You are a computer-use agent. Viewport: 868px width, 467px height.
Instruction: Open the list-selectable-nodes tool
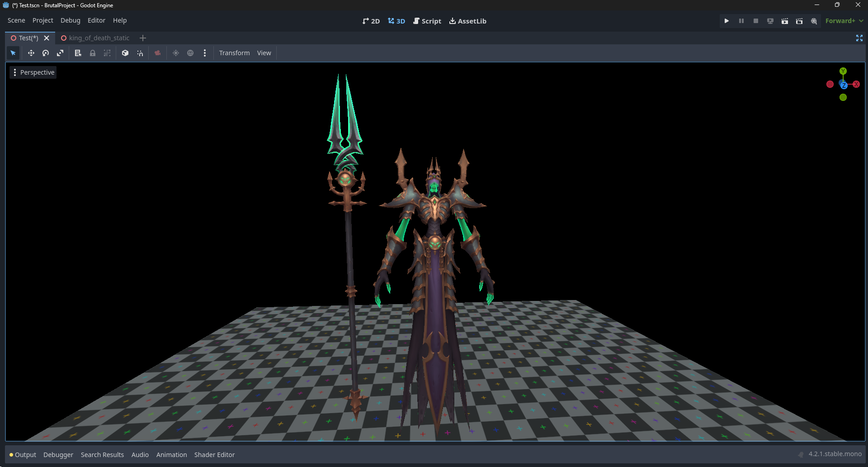coord(78,53)
